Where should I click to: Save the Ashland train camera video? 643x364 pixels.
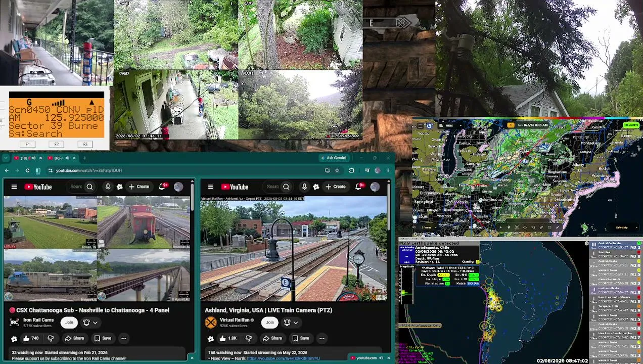(300, 338)
